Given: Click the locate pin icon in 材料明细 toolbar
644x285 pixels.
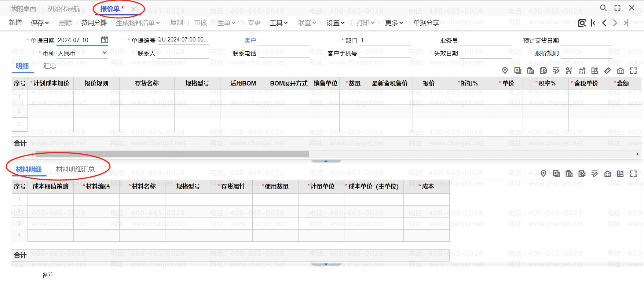Looking at the screenshot, I should click(544, 174).
